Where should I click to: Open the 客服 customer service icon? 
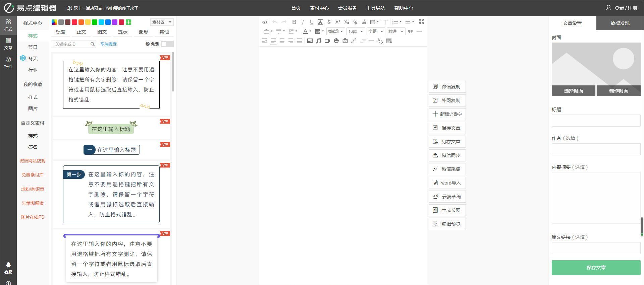tap(8, 268)
